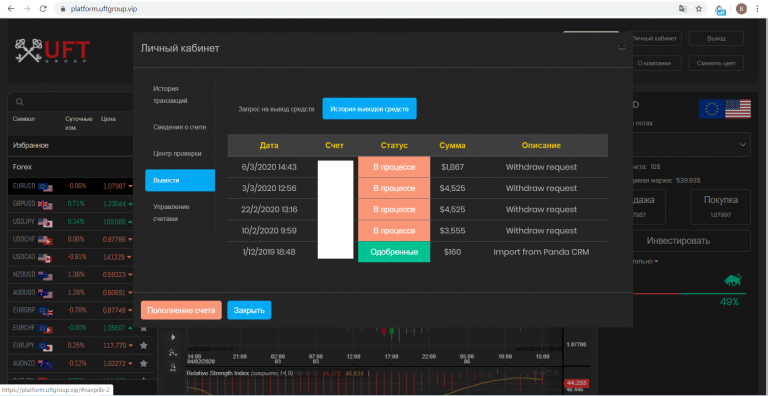768x396 pixels.
Task: Select the EURUSD symbol row
Action: click(x=71, y=186)
